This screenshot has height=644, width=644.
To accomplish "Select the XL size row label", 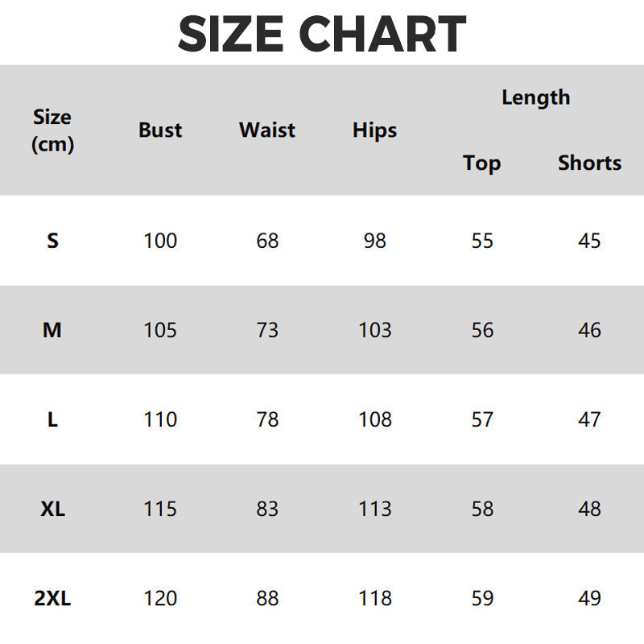I will 52,509.
